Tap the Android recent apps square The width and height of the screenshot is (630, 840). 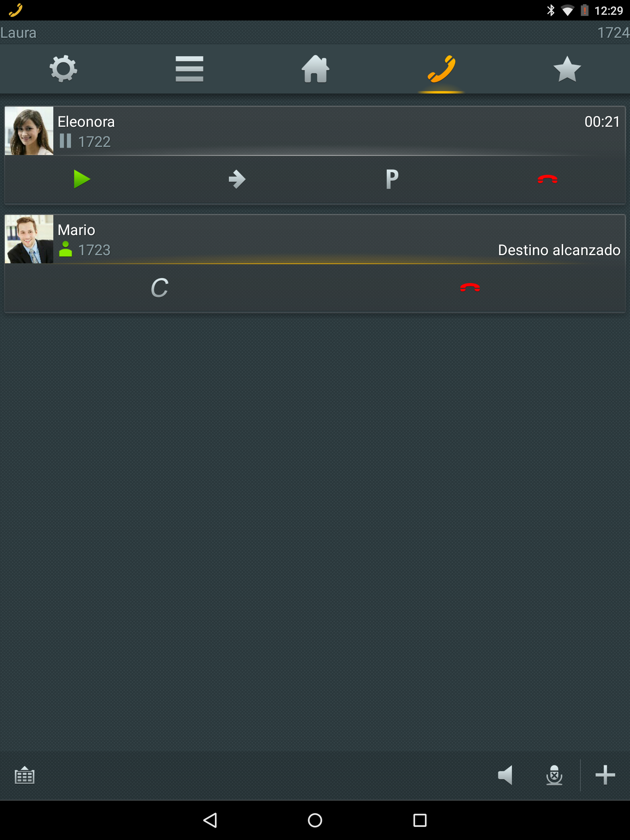[420, 820]
